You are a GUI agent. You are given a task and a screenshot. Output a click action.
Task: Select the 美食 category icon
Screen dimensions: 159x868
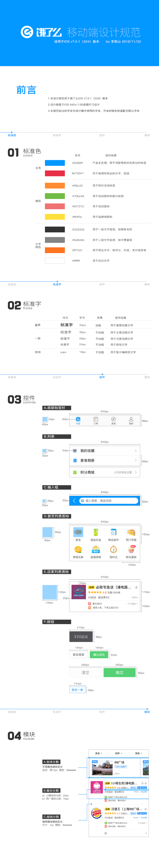(x=78, y=532)
